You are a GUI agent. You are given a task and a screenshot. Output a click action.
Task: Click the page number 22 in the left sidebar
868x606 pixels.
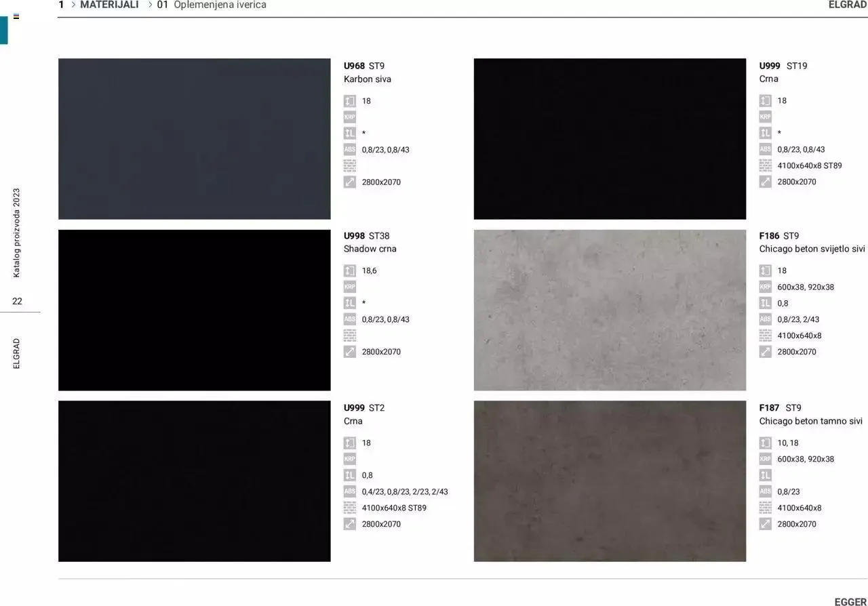pos(17,301)
